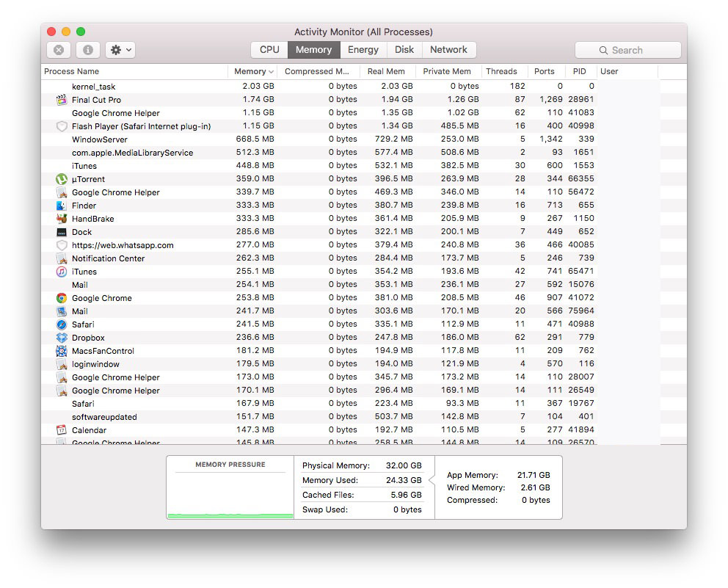
Task: Click the Notification Center icon
Action: point(62,258)
